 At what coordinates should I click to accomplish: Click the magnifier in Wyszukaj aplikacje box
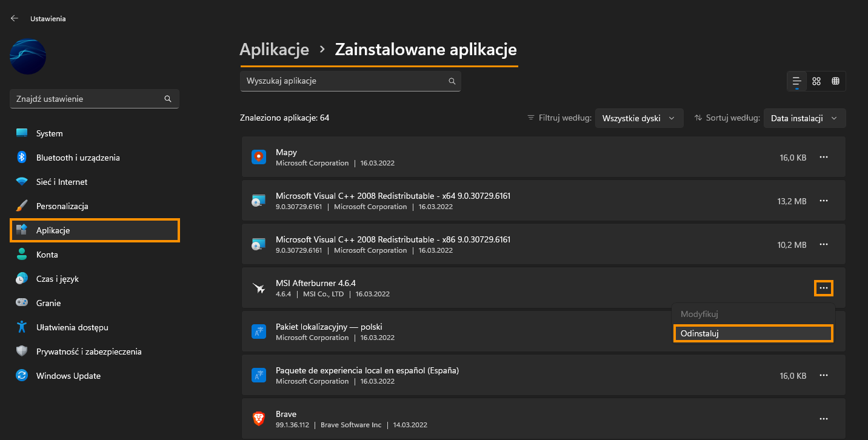452,81
